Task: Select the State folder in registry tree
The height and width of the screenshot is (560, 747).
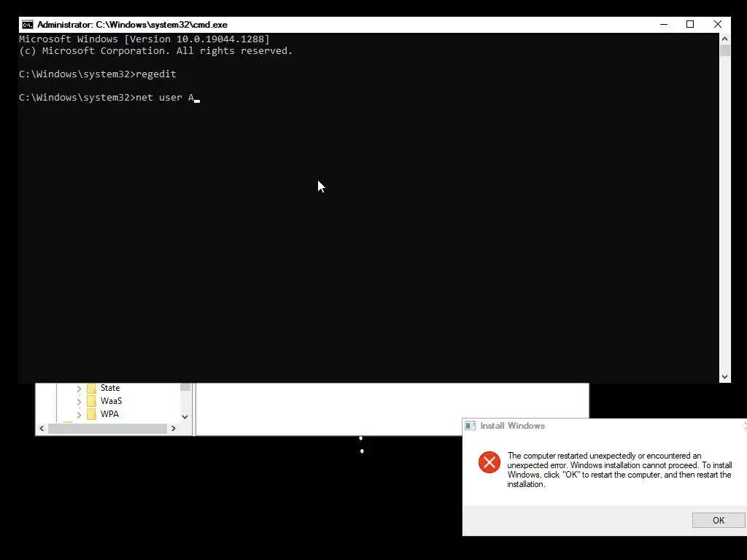Action: coord(110,388)
